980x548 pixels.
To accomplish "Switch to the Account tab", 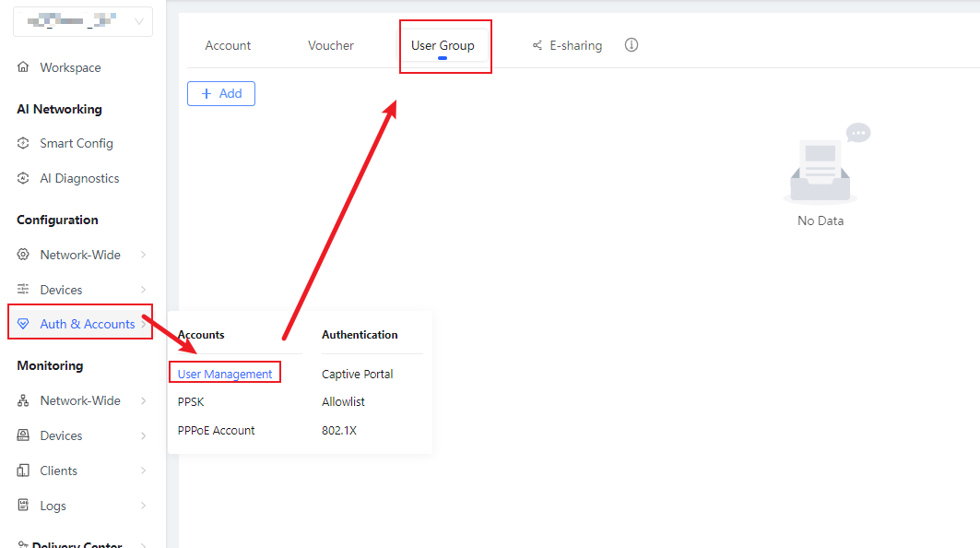I will (228, 45).
